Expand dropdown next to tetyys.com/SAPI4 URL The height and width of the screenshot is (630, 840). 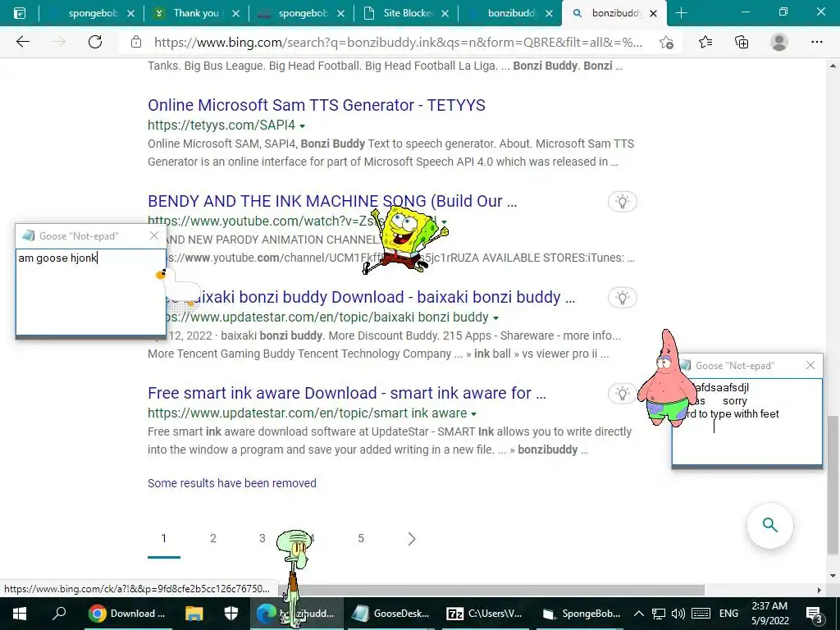click(x=302, y=126)
